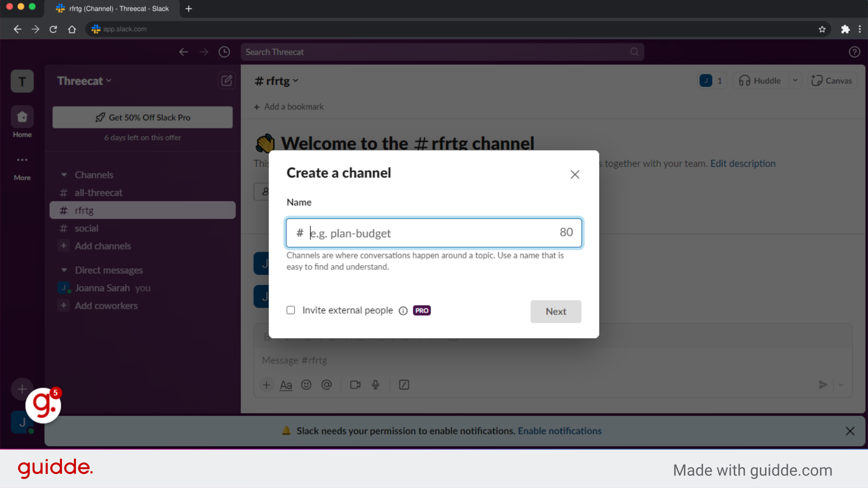868x488 pixels.
Task: Mention someone using the @ icon
Action: [327, 385]
